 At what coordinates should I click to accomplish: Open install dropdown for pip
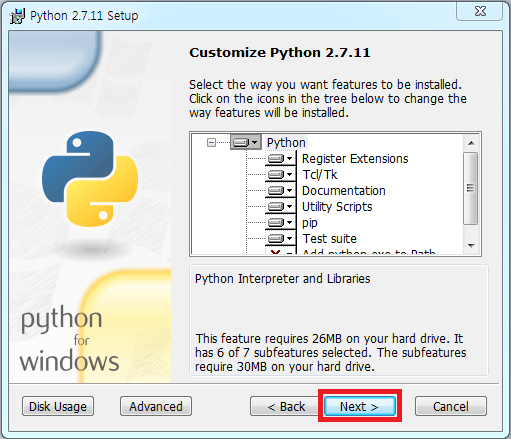(280, 222)
